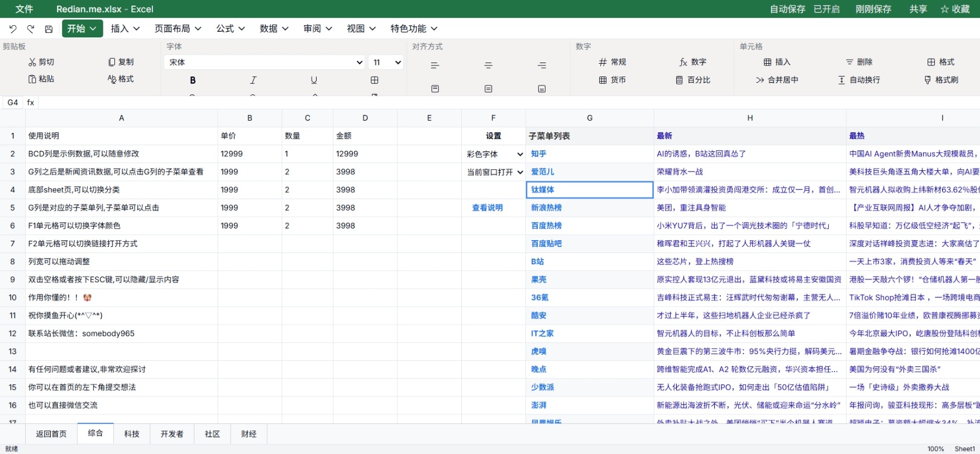Open the cell borders icon
Screen dimensions: 980x454
click(x=375, y=80)
